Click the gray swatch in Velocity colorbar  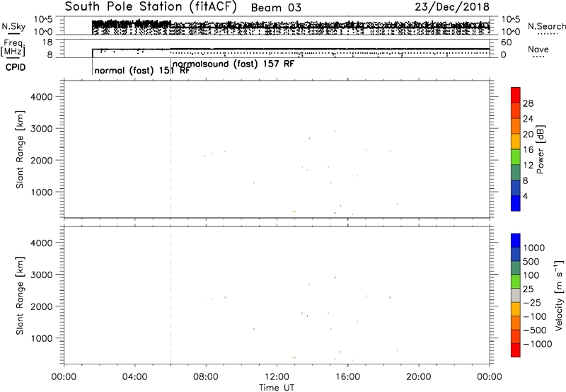(516, 296)
